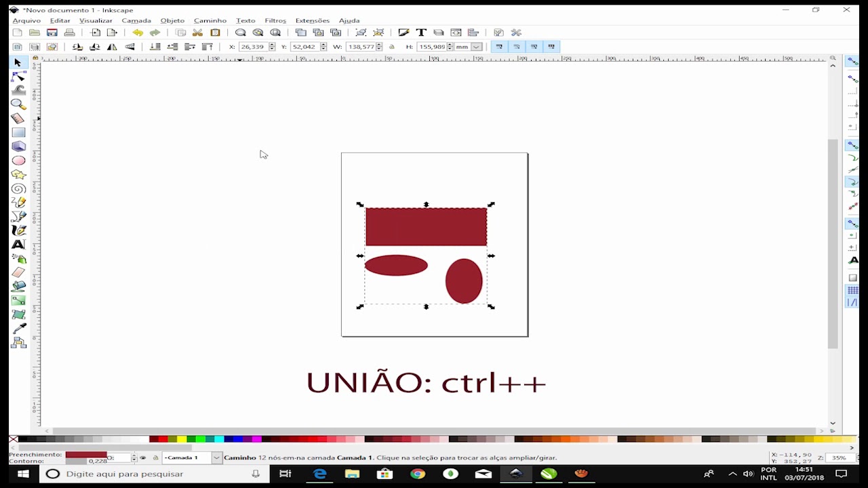Toggle the top snapping button

tap(853, 61)
